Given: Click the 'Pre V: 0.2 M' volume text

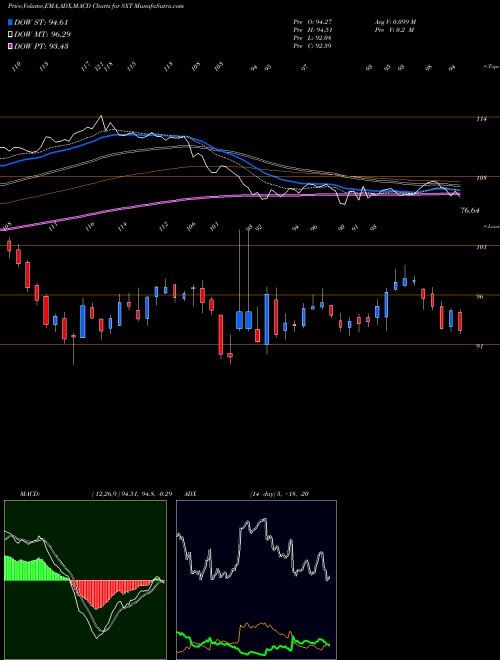Looking at the screenshot, I should (394, 30).
